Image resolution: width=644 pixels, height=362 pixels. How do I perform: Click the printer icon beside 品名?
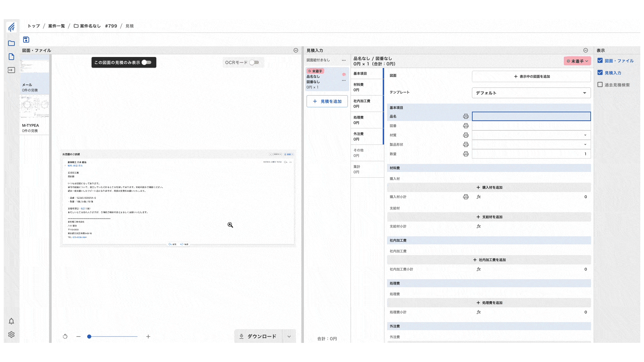466,116
